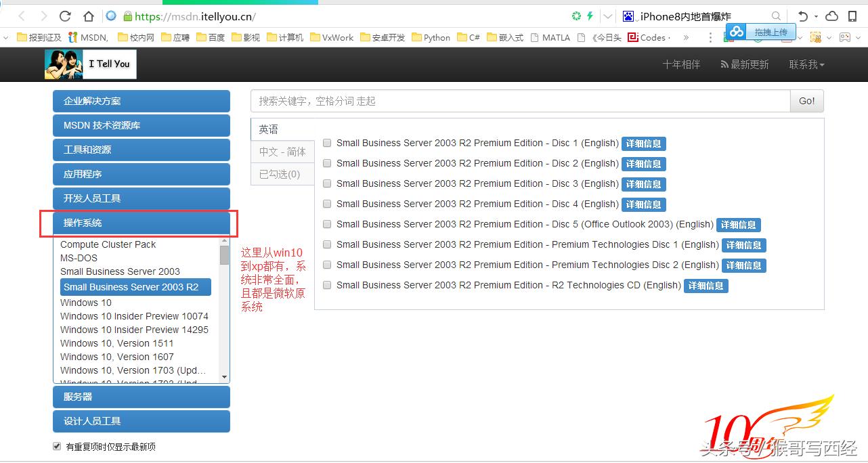Reload the page with the refresh icon
Viewport: 868px width, 463px height.
coord(65,16)
